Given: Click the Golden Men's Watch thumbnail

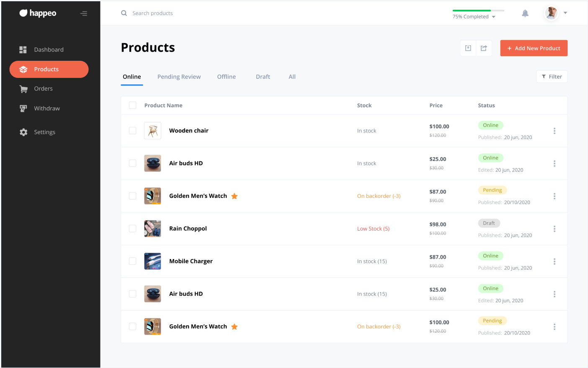Looking at the screenshot, I should (x=152, y=196).
